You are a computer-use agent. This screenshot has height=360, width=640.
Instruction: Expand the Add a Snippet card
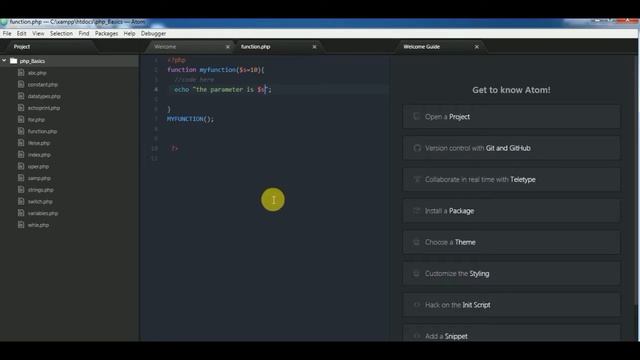pos(511,333)
